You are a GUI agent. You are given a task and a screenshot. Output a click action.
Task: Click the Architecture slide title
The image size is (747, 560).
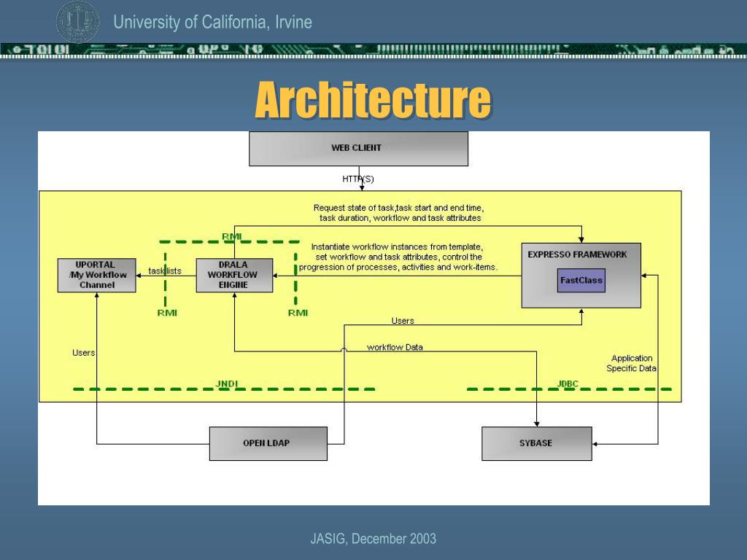pos(373,100)
